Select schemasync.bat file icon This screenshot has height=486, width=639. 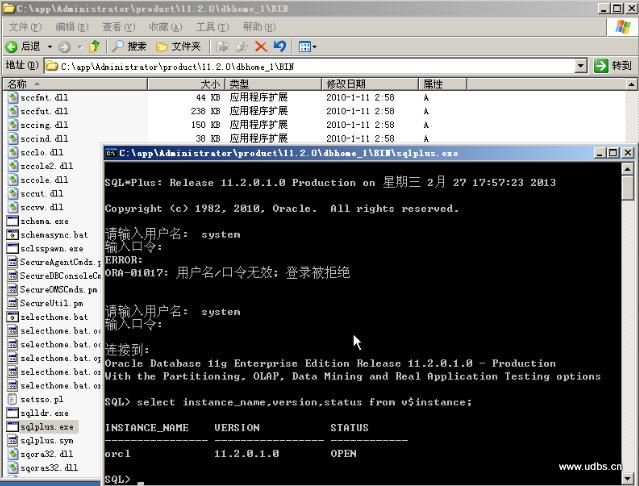coord(13,235)
